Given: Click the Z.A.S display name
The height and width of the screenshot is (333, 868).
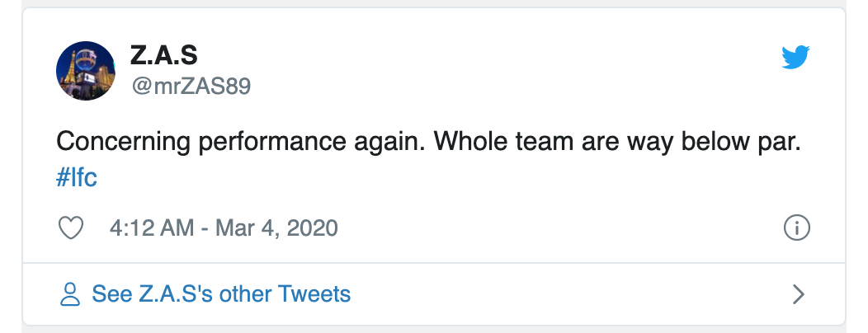Looking at the screenshot, I should coord(163,55).
